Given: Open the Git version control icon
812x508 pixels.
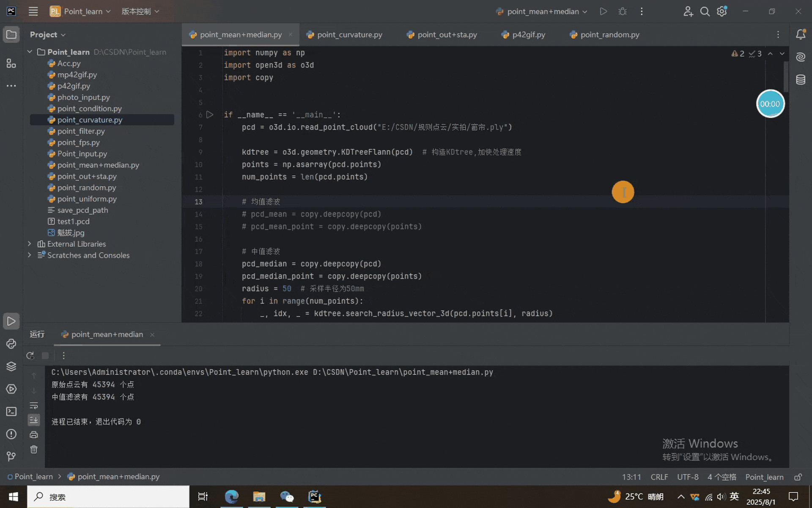Looking at the screenshot, I should 11,456.
